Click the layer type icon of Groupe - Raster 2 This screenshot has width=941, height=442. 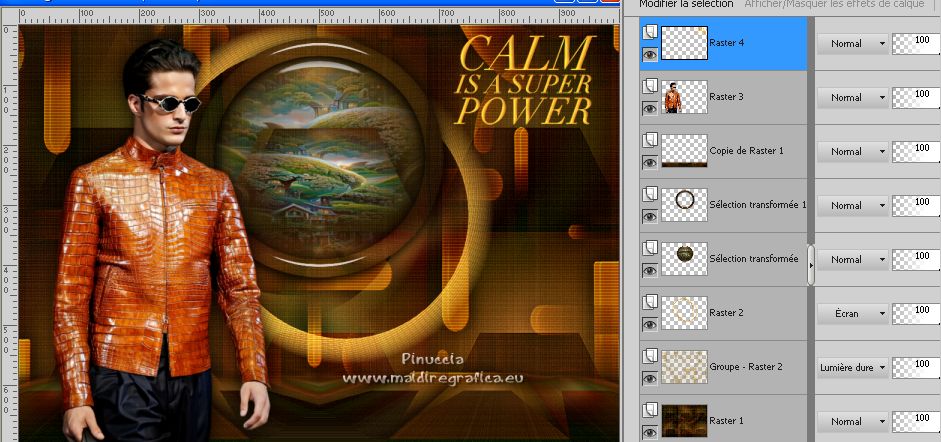(x=650, y=356)
